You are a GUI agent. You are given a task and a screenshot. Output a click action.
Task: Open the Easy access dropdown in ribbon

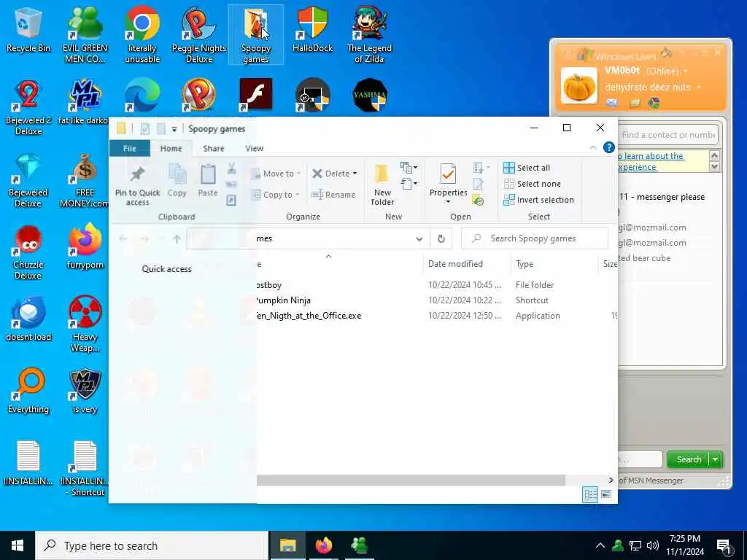pos(409,183)
